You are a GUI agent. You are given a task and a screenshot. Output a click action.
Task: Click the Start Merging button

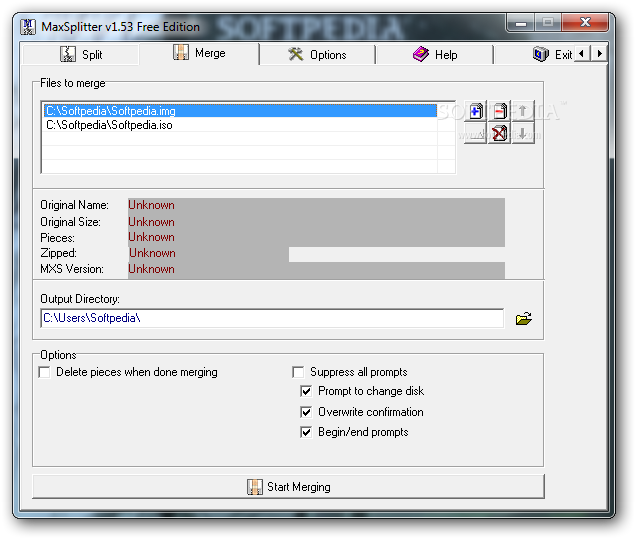pos(288,487)
